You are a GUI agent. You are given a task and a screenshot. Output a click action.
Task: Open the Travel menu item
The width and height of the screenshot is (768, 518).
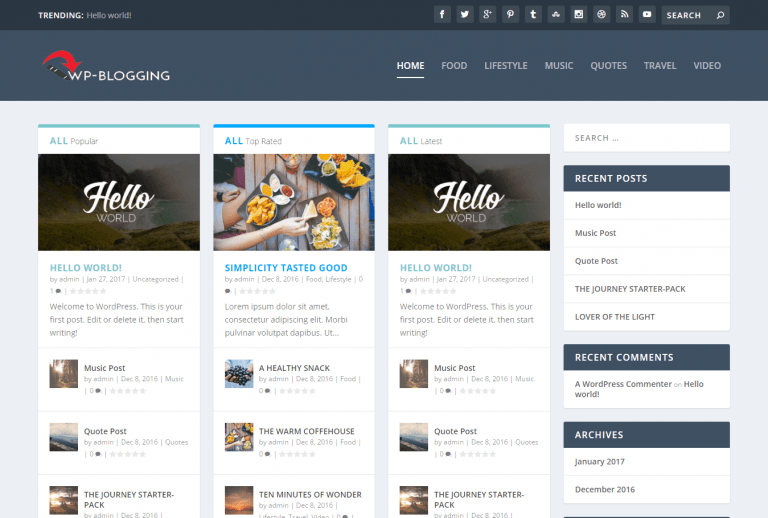(660, 66)
